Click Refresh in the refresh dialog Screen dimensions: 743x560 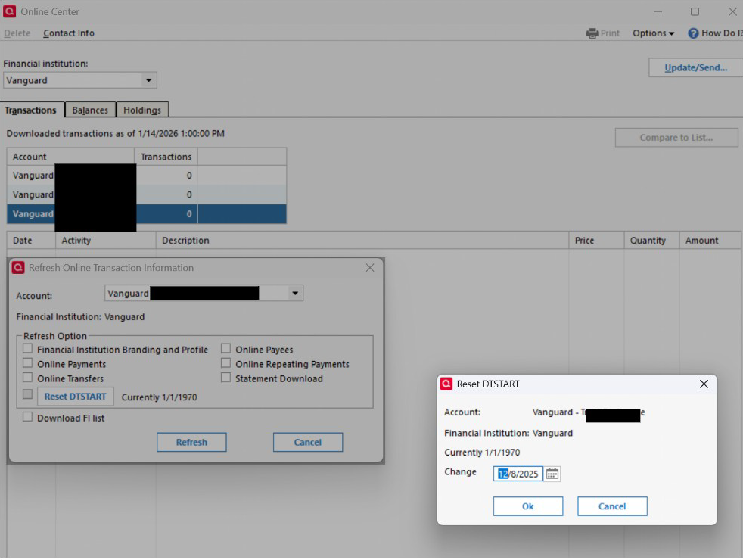coord(191,442)
